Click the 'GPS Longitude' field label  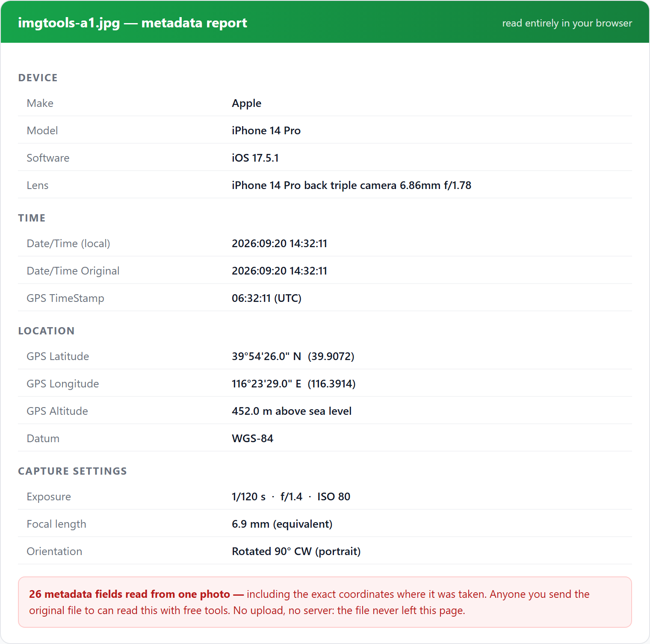63,384
